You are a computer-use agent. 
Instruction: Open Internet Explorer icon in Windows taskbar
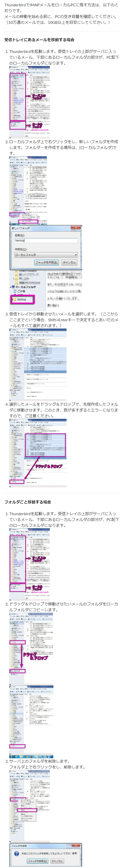(x=17, y=756)
